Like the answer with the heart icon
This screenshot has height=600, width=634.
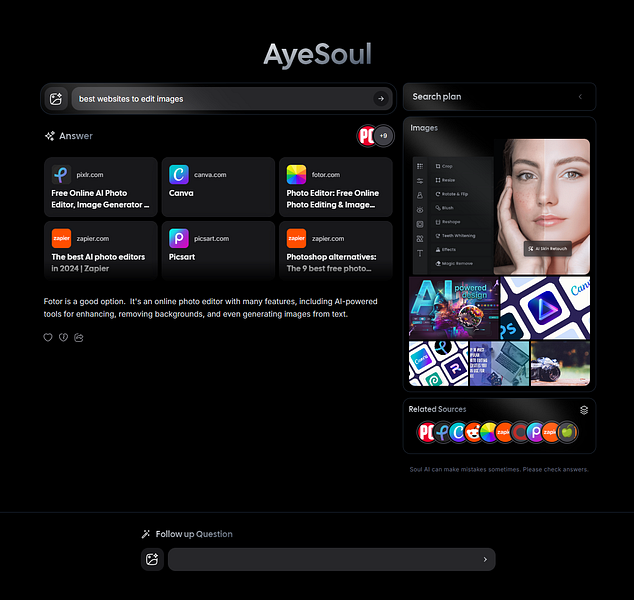pos(48,337)
